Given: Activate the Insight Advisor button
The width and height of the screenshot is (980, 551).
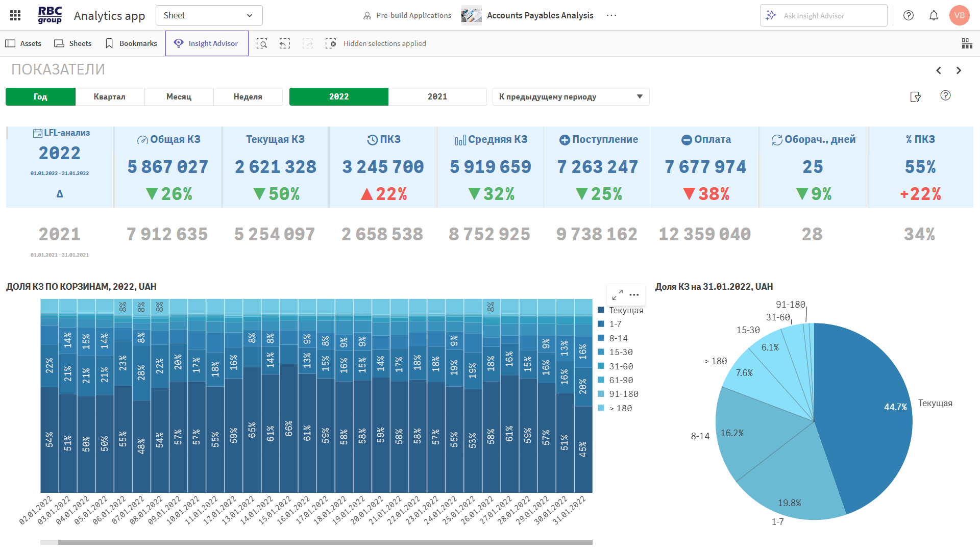Looking at the screenshot, I should pos(207,43).
